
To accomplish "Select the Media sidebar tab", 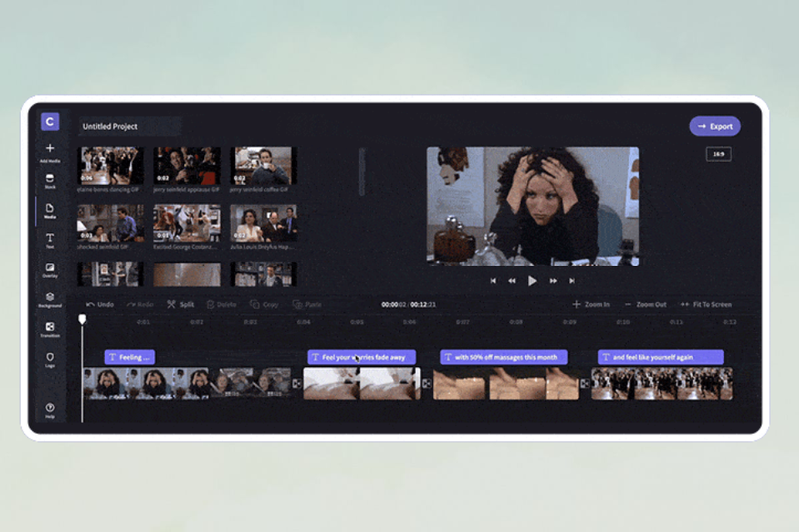I will click(50, 211).
